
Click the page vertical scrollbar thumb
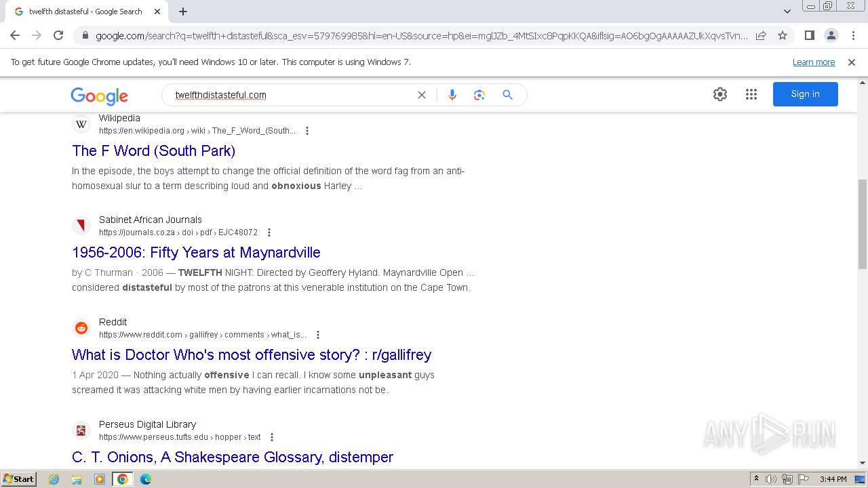(862, 224)
